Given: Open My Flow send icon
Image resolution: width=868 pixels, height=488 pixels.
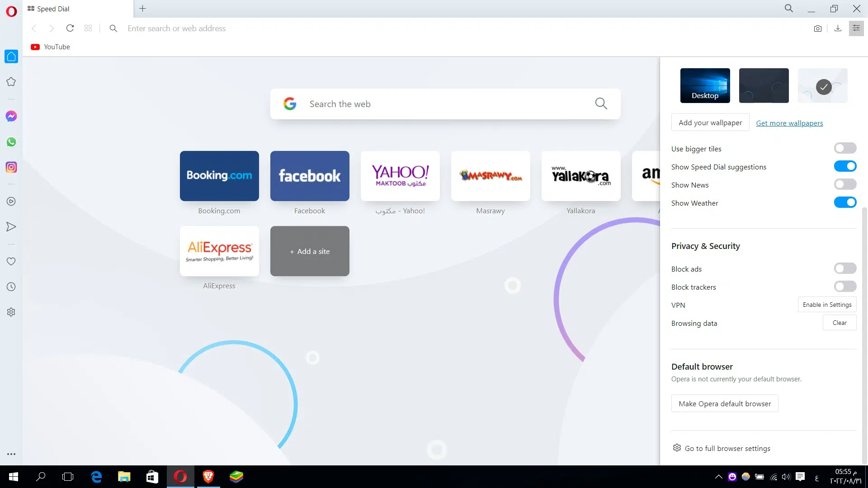Looking at the screenshot, I should pyautogui.click(x=11, y=227).
